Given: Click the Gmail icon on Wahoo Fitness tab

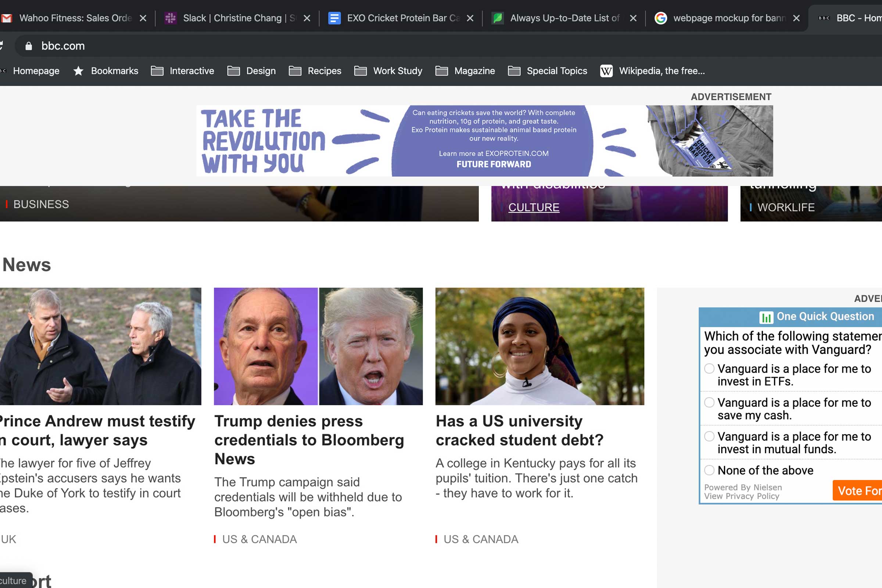Looking at the screenshot, I should [7, 18].
